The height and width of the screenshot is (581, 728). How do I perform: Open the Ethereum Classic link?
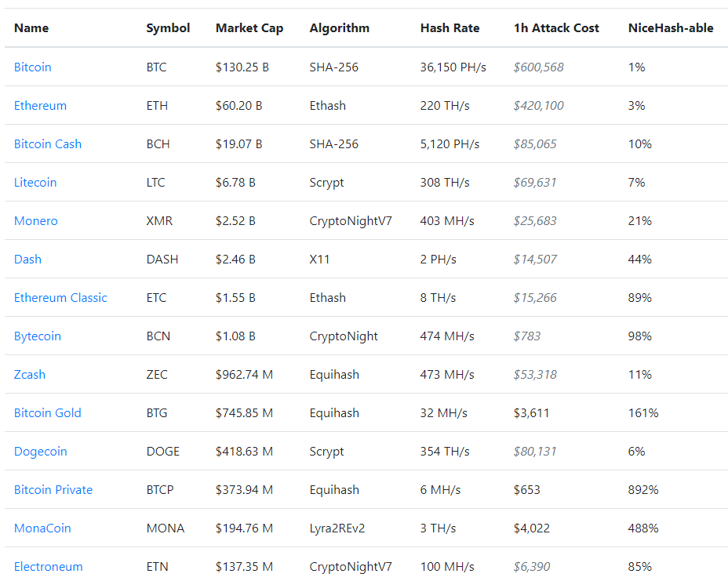click(60, 298)
